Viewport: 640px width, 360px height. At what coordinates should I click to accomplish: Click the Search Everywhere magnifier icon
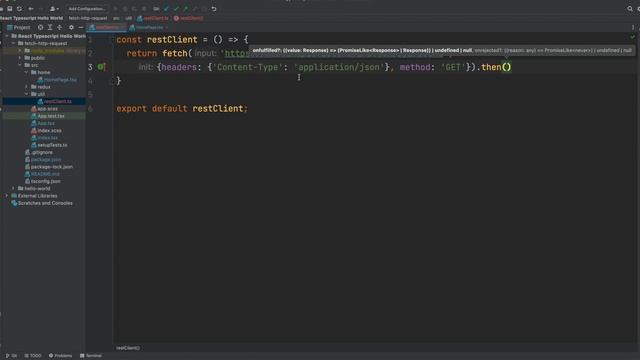[630, 9]
